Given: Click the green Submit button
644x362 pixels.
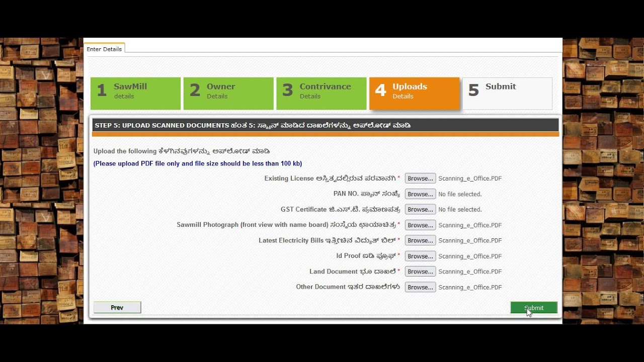Looking at the screenshot, I should 534,308.
